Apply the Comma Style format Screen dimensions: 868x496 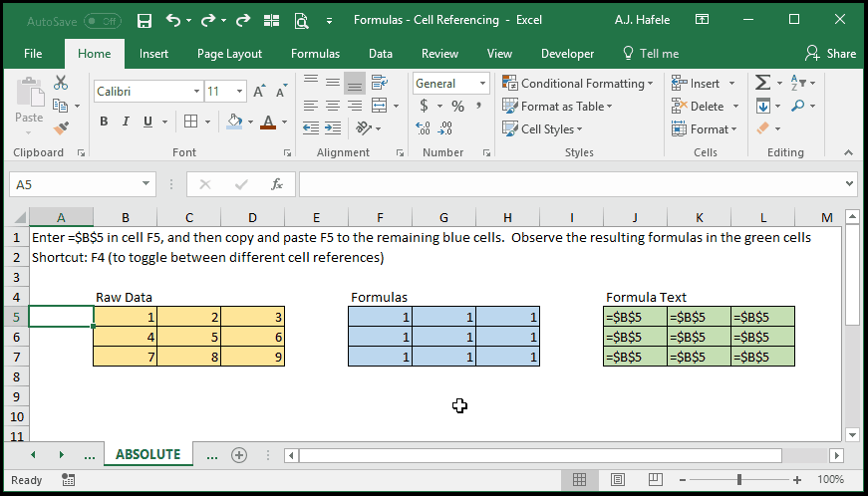coord(478,106)
